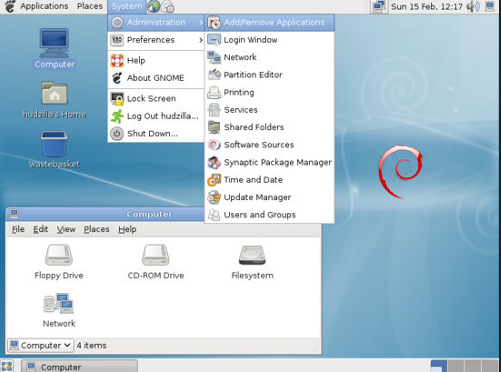This screenshot has height=372, width=501.
Task: Launch Synaptic Package Manager
Action: pos(270,162)
